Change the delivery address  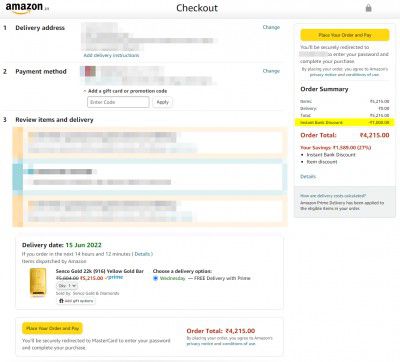[x=271, y=27]
